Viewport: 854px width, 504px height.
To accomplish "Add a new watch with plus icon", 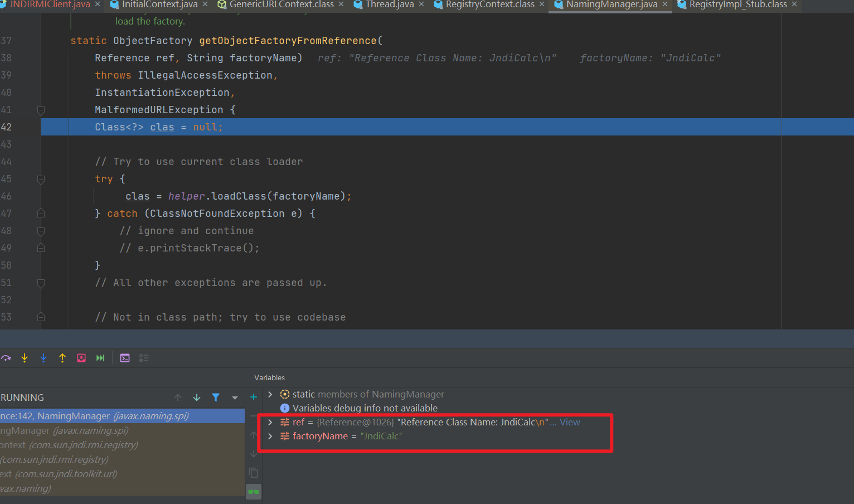I will 254,397.
